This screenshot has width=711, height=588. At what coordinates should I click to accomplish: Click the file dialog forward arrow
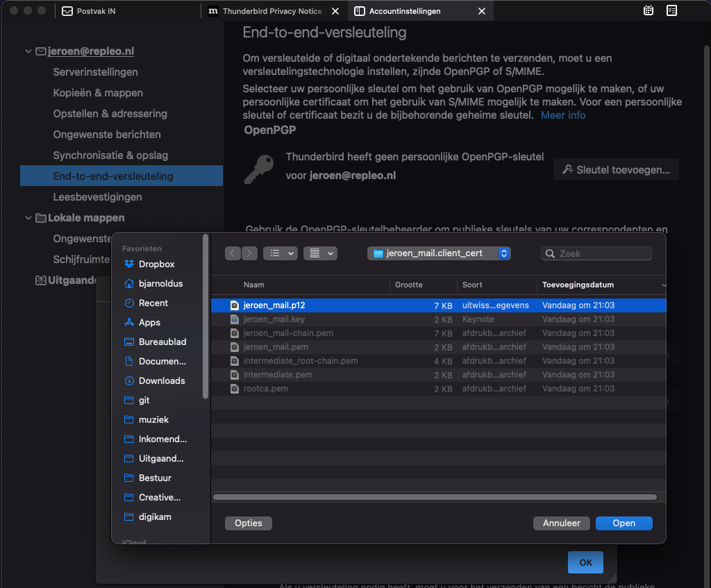pos(249,253)
